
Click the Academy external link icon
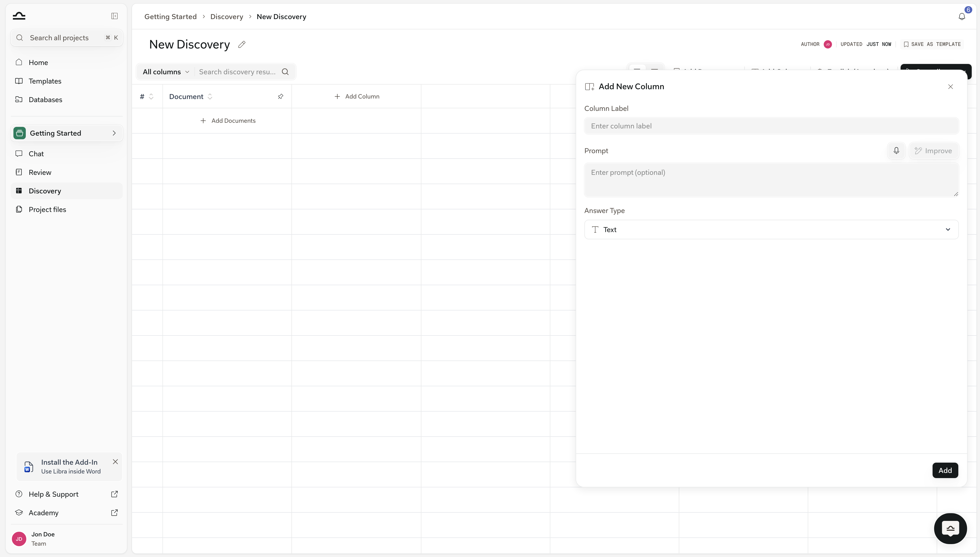tap(114, 513)
